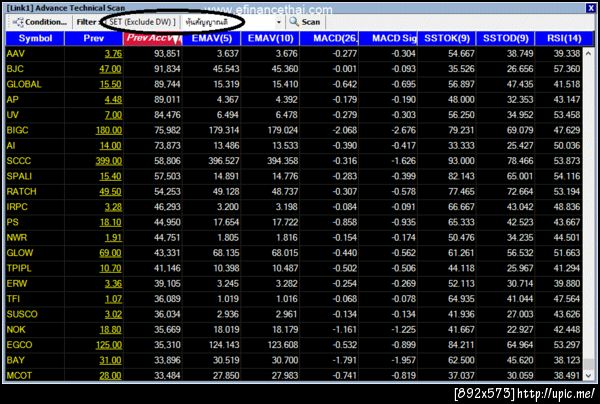Sort by RSI(14) column header

(x=564, y=38)
